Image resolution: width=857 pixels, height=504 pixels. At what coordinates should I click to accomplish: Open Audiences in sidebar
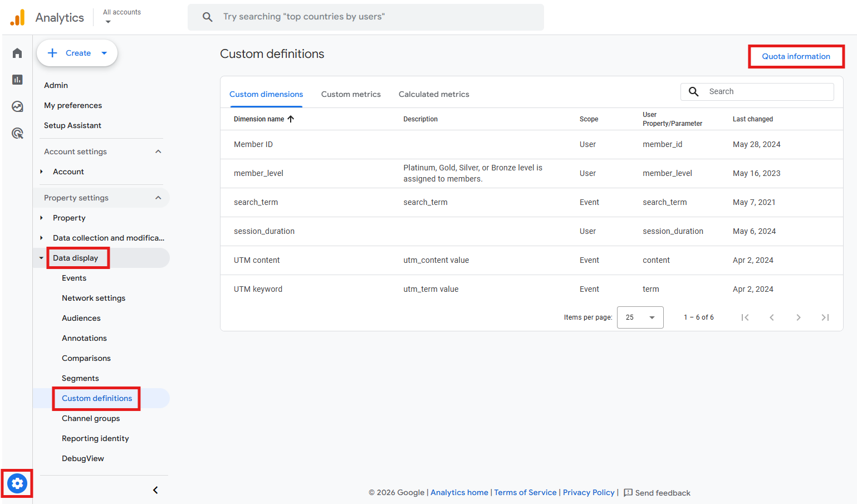click(81, 318)
